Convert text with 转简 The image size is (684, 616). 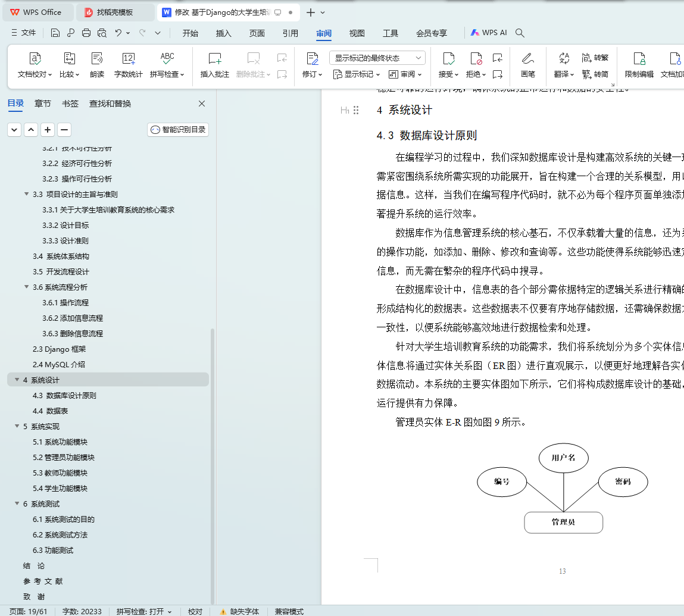(x=595, y=74)
